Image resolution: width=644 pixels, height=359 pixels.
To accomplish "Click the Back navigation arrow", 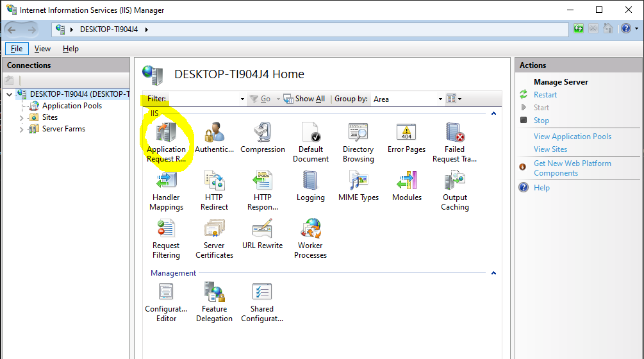I will pyautogui.click(x=12, y=29).
